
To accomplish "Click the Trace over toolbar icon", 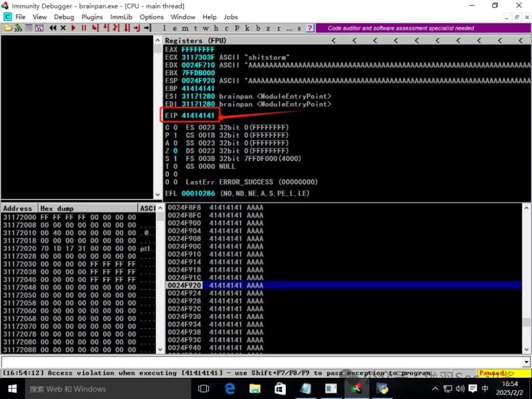I will 127,28.
